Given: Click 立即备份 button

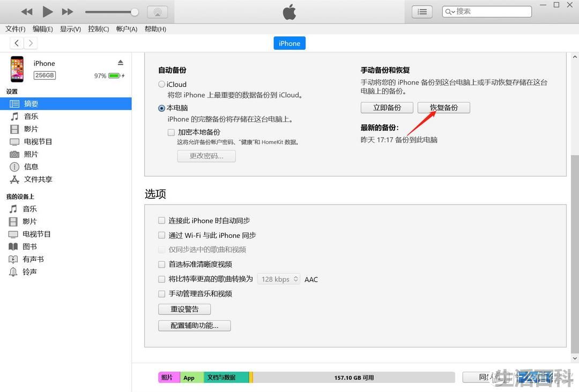Looking at the screenshot, I should click(x=387, y=108).
